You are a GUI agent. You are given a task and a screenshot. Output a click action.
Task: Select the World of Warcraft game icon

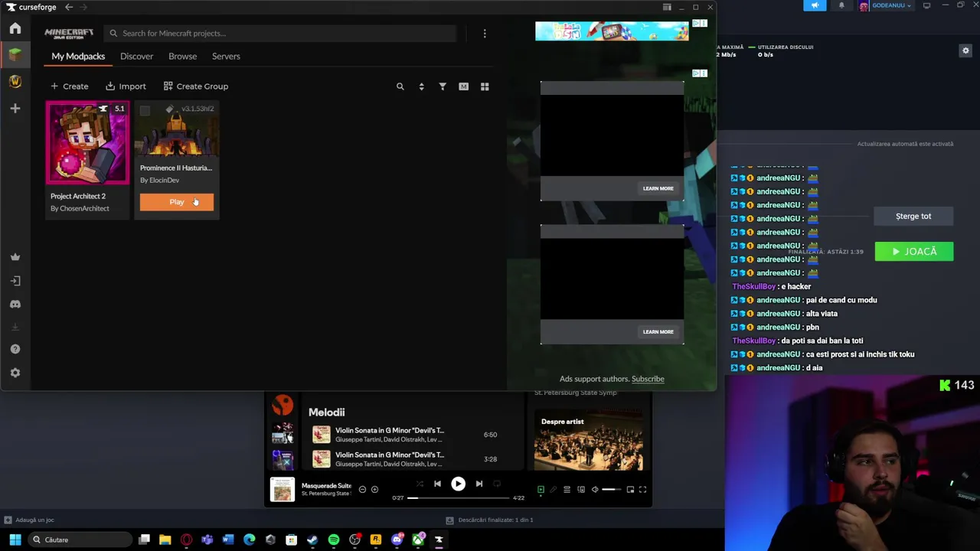pyautogui.click(x=15, y=81)
